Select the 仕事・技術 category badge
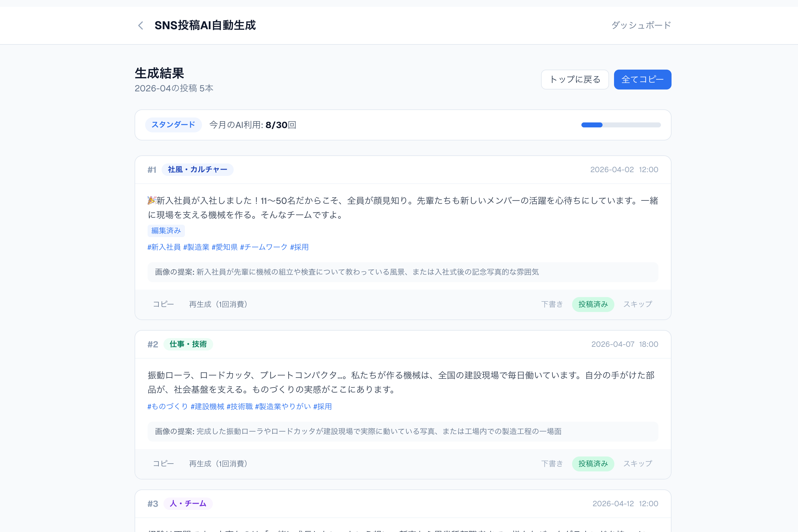Image resolution: width=798 pixels, height=532 pixels. [188, 344]
